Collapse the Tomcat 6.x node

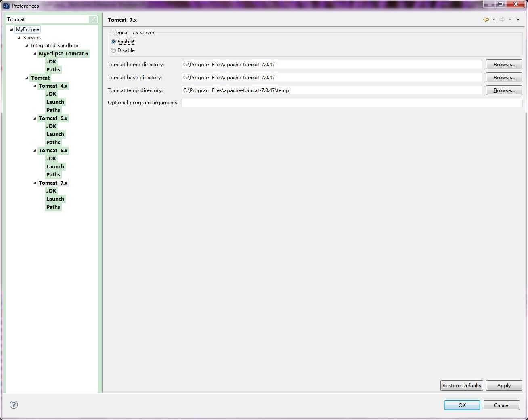34,151
